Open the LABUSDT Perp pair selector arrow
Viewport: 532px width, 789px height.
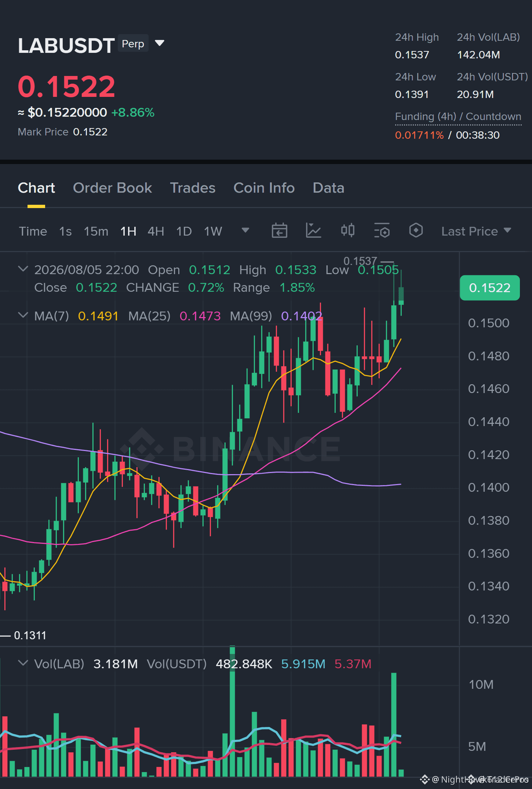click(160, 43)
